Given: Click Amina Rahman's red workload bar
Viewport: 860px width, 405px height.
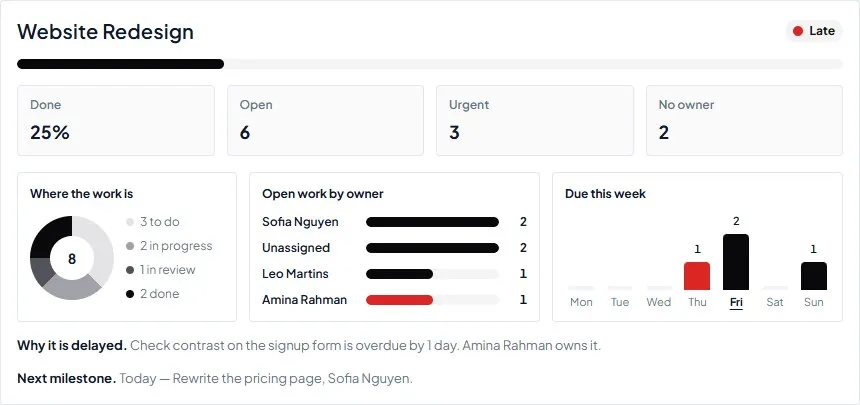Looking at the screenshot, I should [x=399, y=300].
